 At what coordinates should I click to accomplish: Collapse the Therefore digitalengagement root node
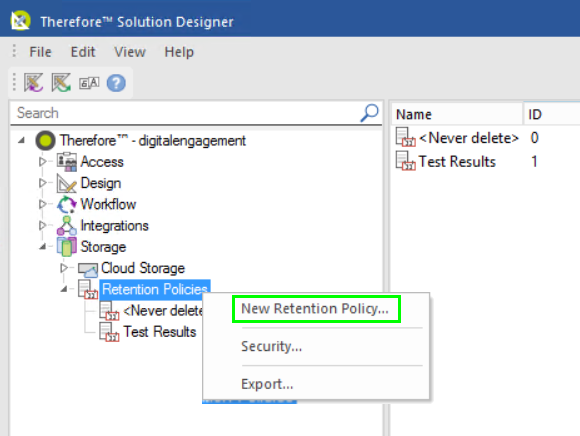[21, 141]
